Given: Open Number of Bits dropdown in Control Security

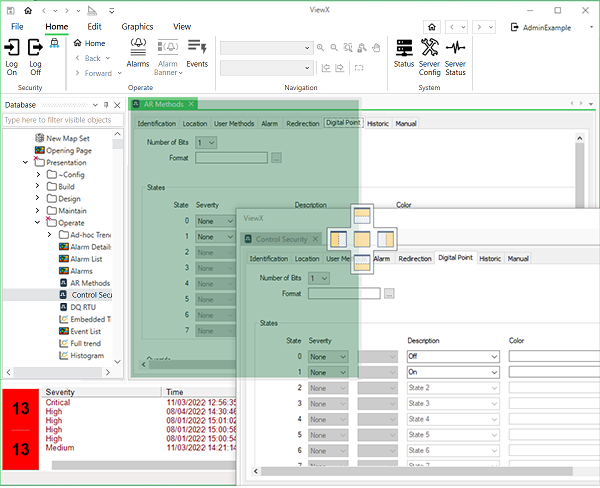Looking at the screenshot, I should coord(319,277).
